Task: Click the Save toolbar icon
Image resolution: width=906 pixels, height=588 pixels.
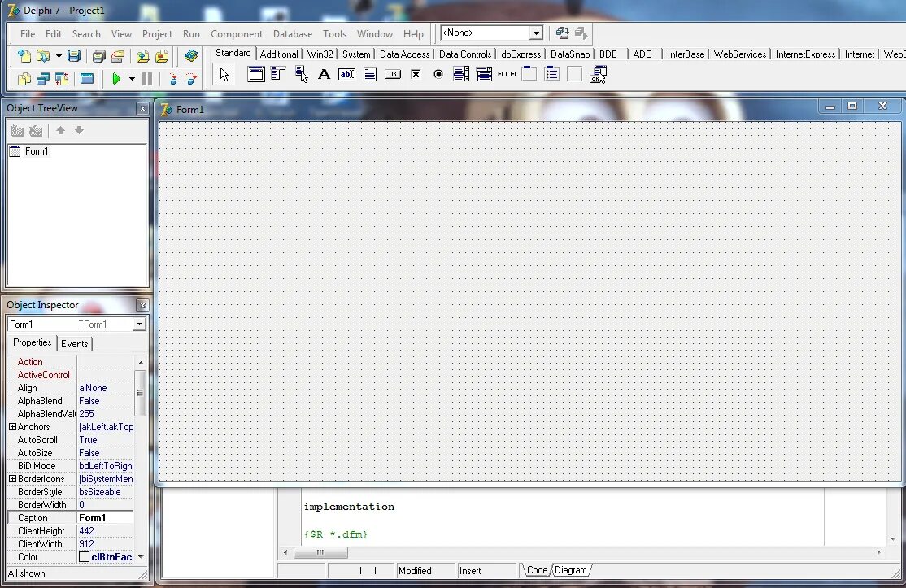Action: pyautogui.click(x=73, y=56)
